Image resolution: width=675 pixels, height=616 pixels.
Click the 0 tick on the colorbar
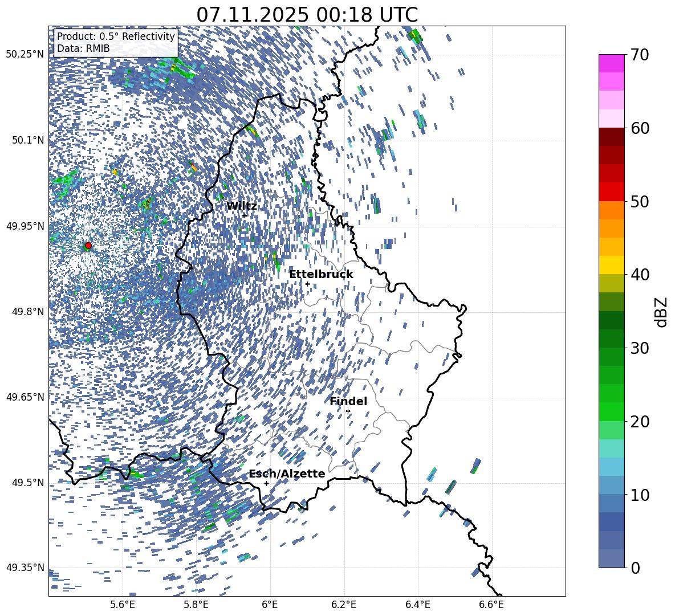pyautogui.click(x=635, y=568)
